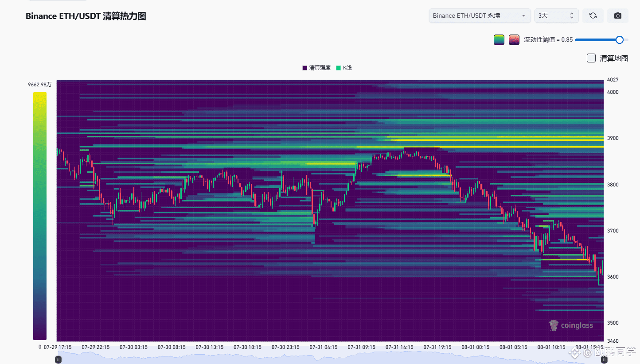Select the green-yellow viridis color scheme swatch
This screenshot has width=640, height=364.
click(x=499, y=40)
